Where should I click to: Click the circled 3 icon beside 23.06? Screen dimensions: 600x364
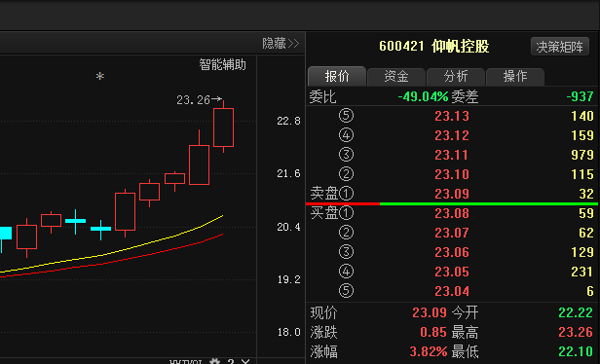point(346,252)
